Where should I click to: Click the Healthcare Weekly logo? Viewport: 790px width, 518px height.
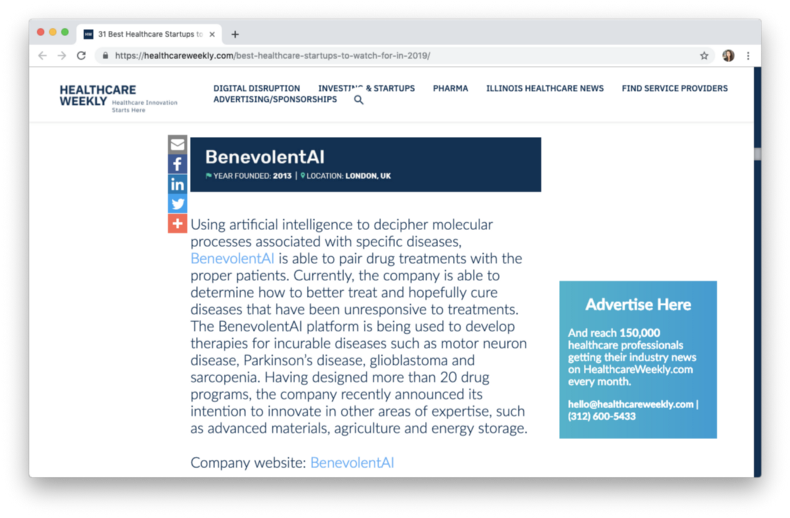[118, 98]
